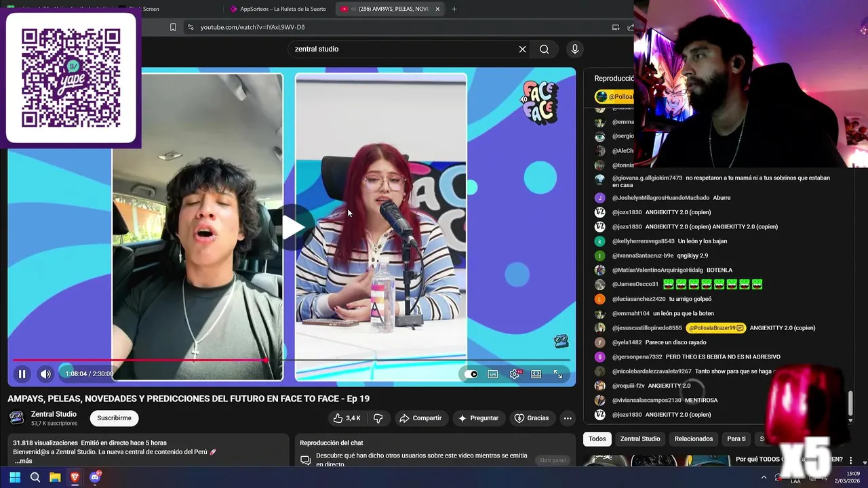Viewport: 868px width, 488px height.
Task: Select the 'Relacionados' filter chip
Action: [694, 439]
